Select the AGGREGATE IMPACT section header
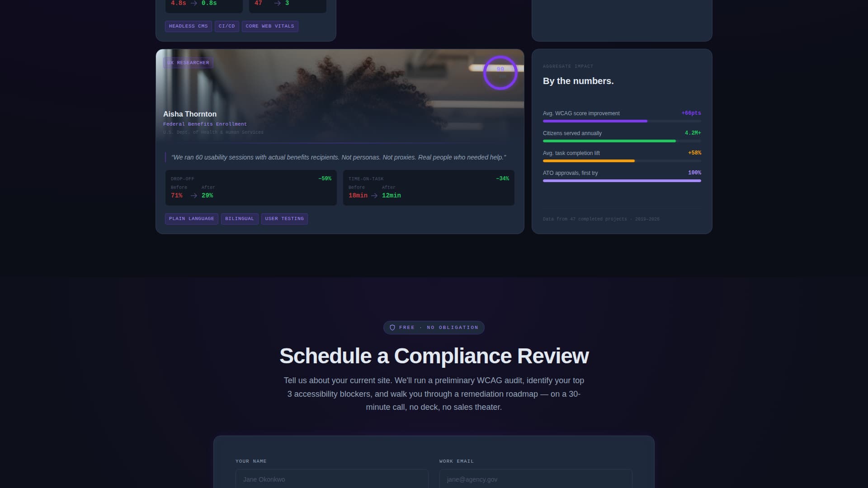 [x=567, y=66]
